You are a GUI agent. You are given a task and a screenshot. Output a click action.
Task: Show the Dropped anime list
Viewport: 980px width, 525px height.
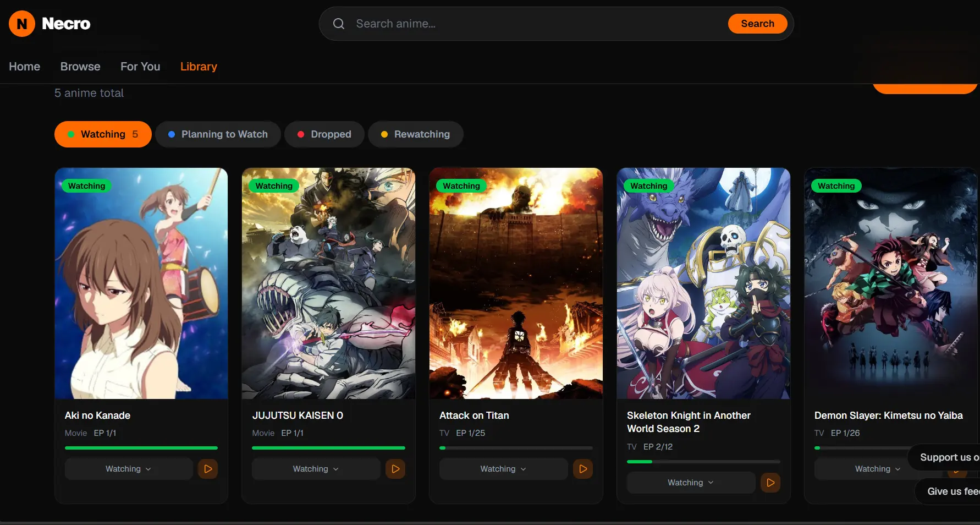[324, 134]
